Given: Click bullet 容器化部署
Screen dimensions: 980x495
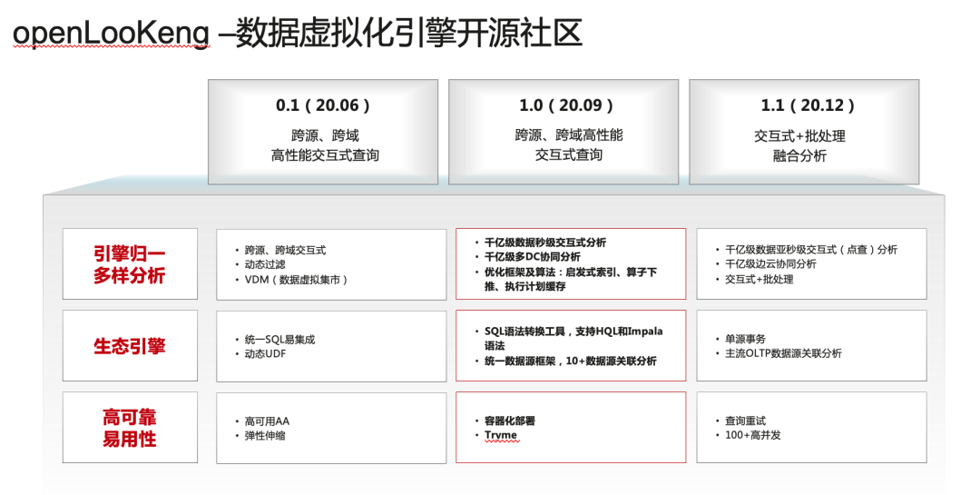Looking at the screenshot, I should (510, 421).
